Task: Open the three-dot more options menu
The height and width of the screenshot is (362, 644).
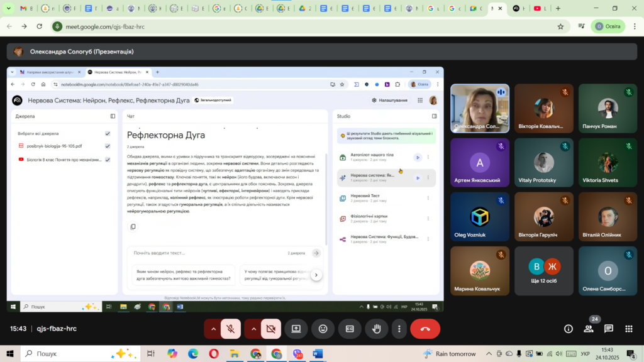Action: [399, 329]
